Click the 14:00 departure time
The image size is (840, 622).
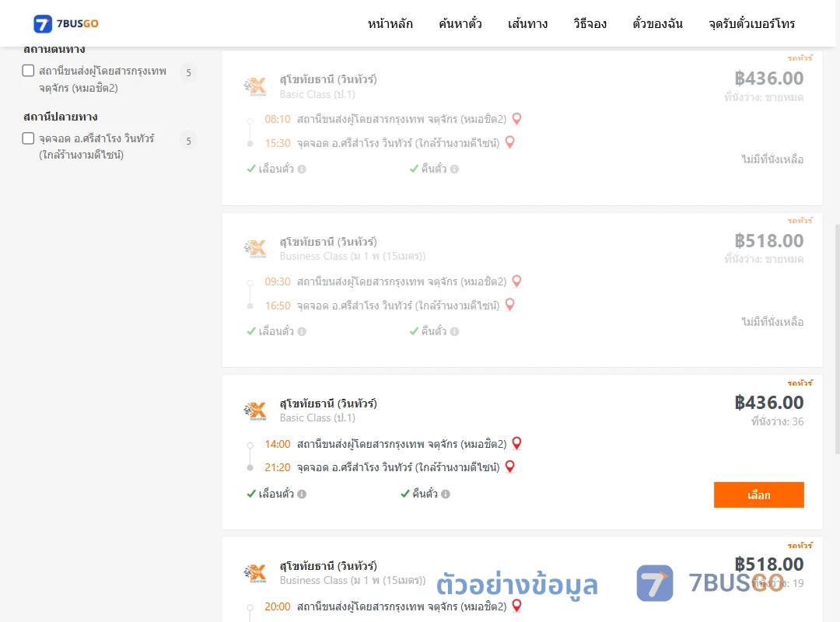278,444
